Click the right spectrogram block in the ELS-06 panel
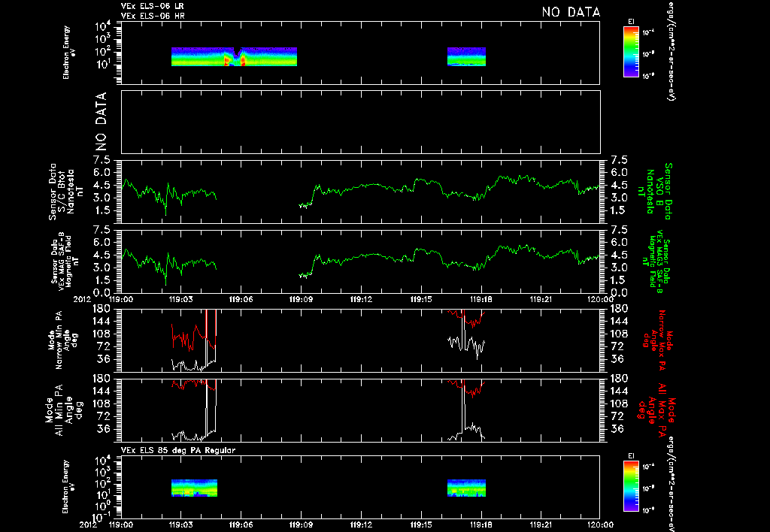 tap(466, 56)
